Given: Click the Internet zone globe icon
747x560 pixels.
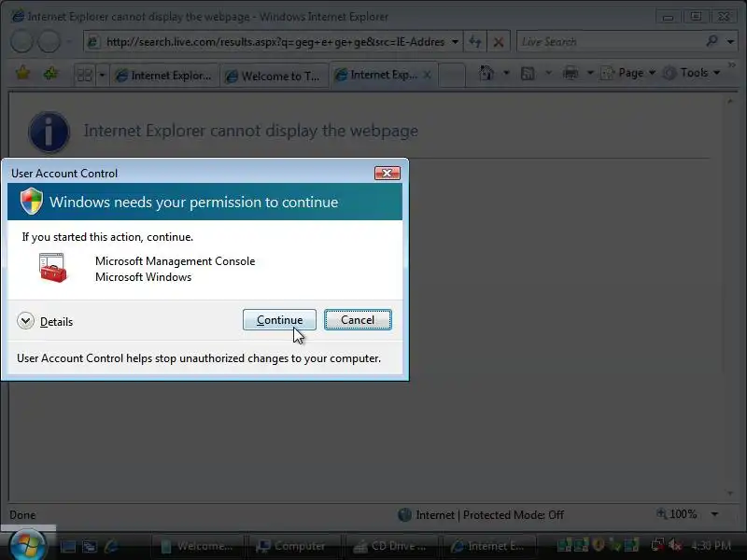Looking at the screenshot, I should coord(404,515).
